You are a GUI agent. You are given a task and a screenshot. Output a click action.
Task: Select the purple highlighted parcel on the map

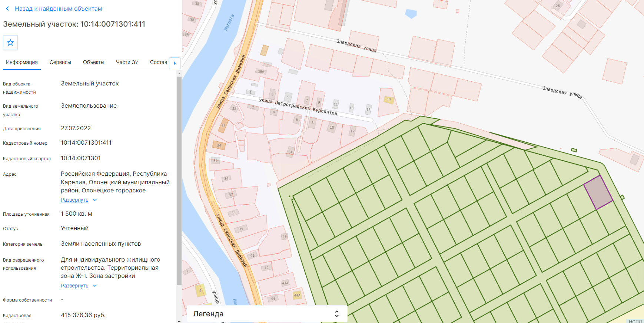coord(598,192)
